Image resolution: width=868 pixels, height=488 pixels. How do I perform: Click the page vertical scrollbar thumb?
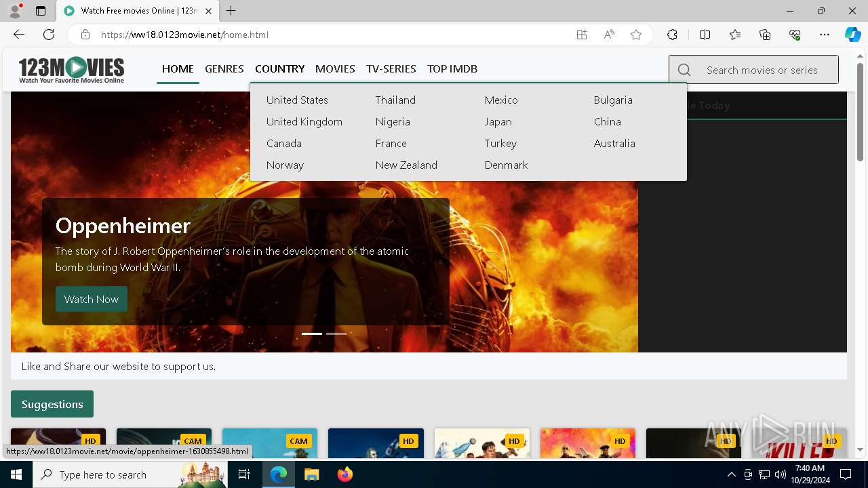(x=861, y=112)
